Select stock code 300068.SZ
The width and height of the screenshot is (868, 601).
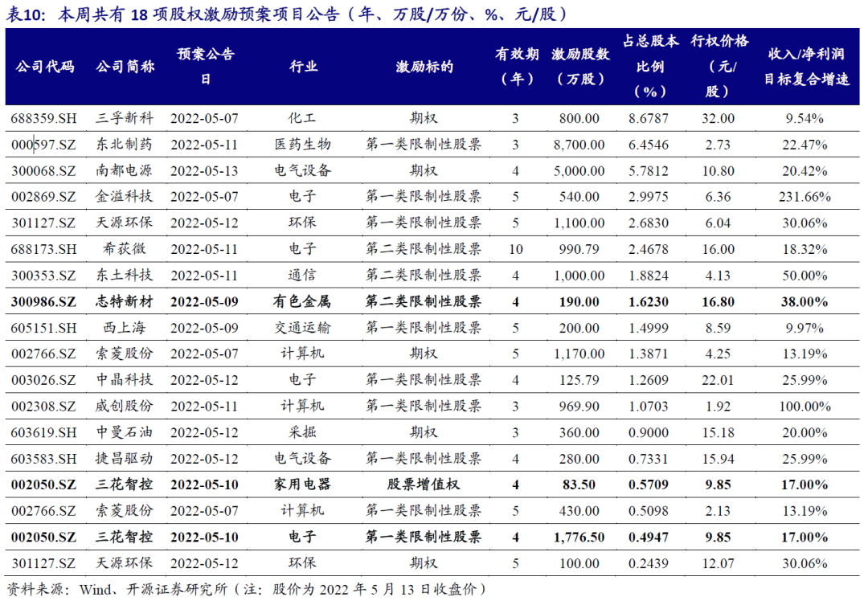coord(43,171)
